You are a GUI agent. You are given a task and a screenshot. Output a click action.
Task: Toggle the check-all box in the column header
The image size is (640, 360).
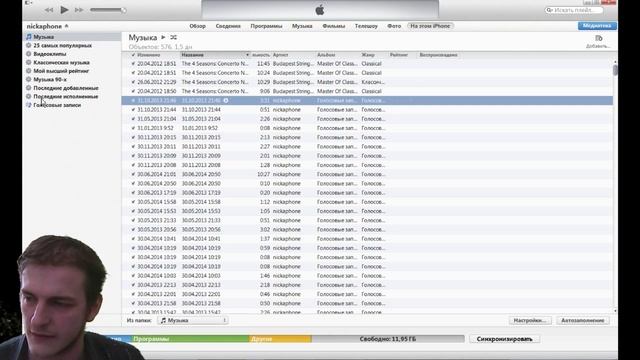[x=133, y=55]
